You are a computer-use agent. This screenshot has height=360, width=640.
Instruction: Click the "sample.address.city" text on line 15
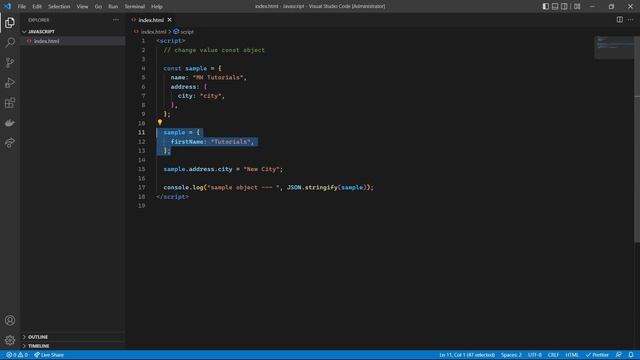tap(198, 169)
